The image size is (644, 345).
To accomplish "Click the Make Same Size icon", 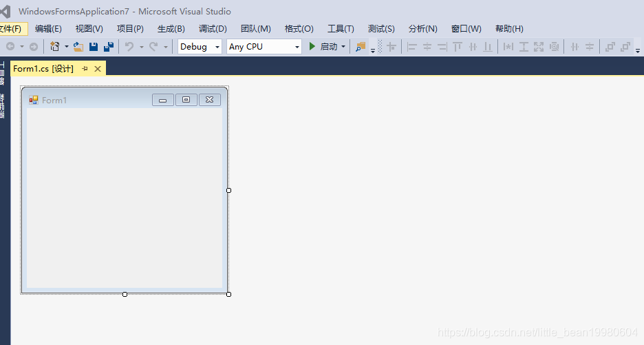I will click(539, 46).
